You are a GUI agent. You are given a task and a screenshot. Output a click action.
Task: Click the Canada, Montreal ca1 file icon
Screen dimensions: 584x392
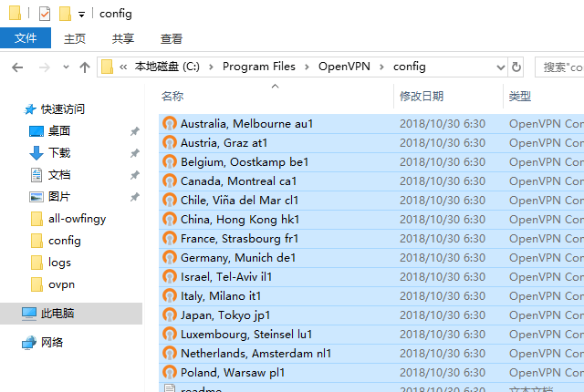pos(170,181)
